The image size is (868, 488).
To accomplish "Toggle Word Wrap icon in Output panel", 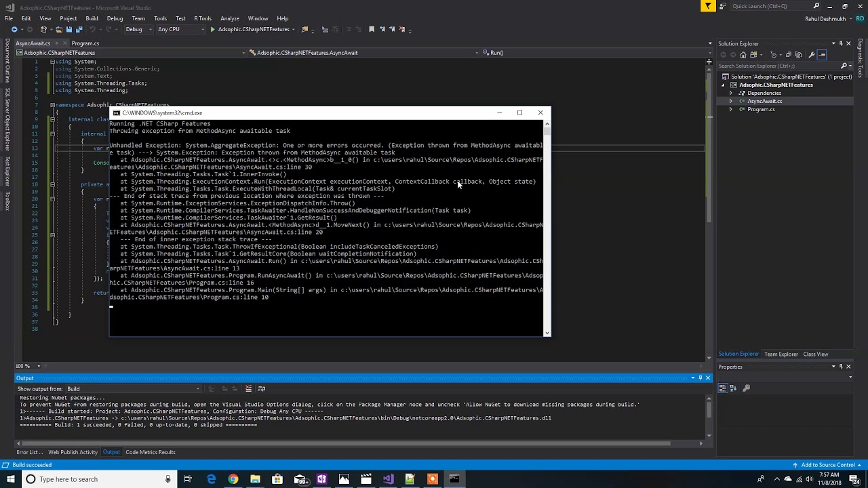I will click(262, 388).
